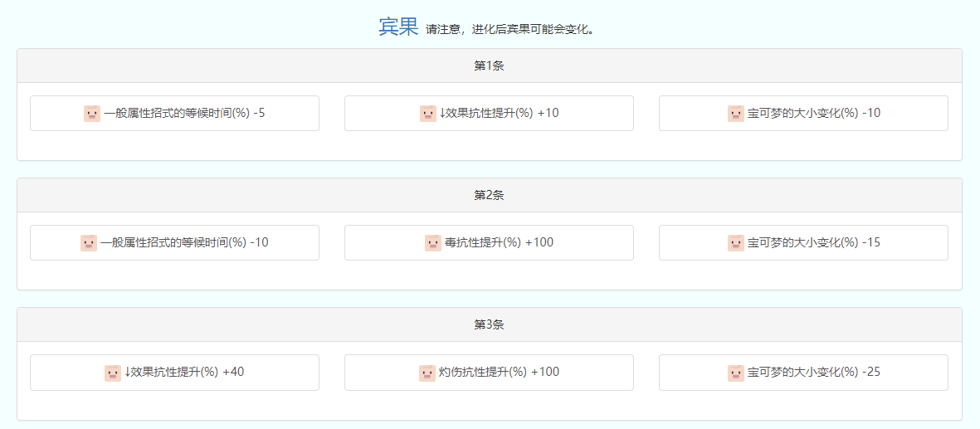The width and height of the screenshot is (980, 429).
Task: Click the 第3条 panel header
Action: [489, 324]
